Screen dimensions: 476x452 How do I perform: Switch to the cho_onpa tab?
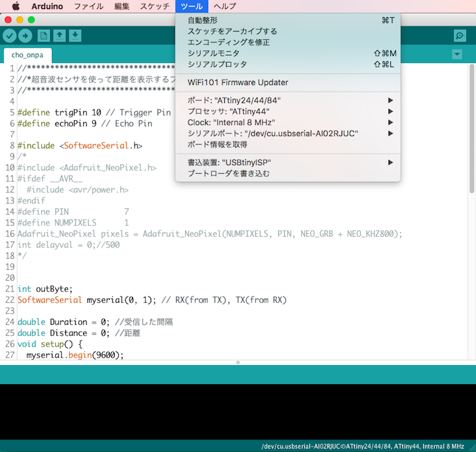pyautogui.click(x=27, y=55)
